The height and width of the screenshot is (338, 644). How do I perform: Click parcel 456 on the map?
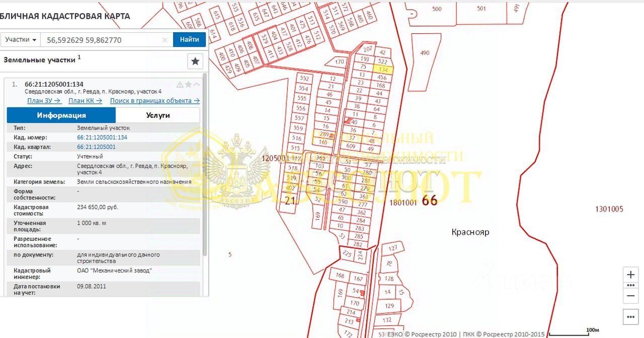click(382, 78)
